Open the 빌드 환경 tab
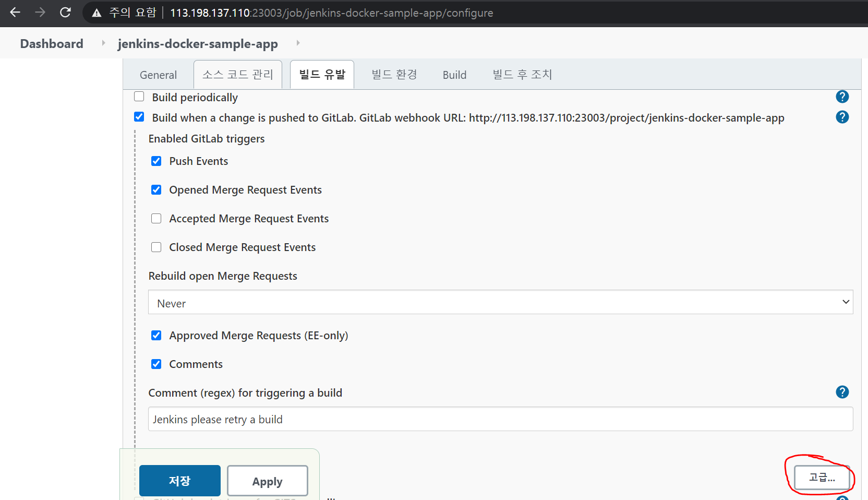 tap(394, 75)
